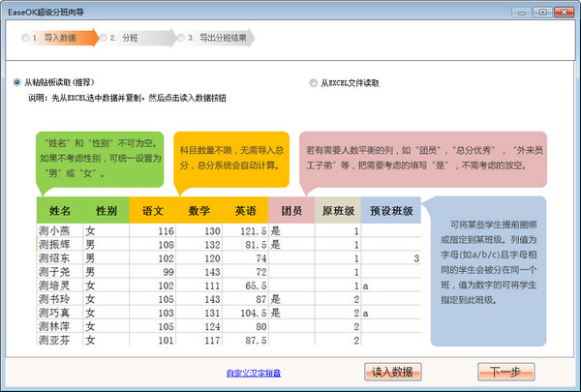Click the 读入数据 button

393,372
